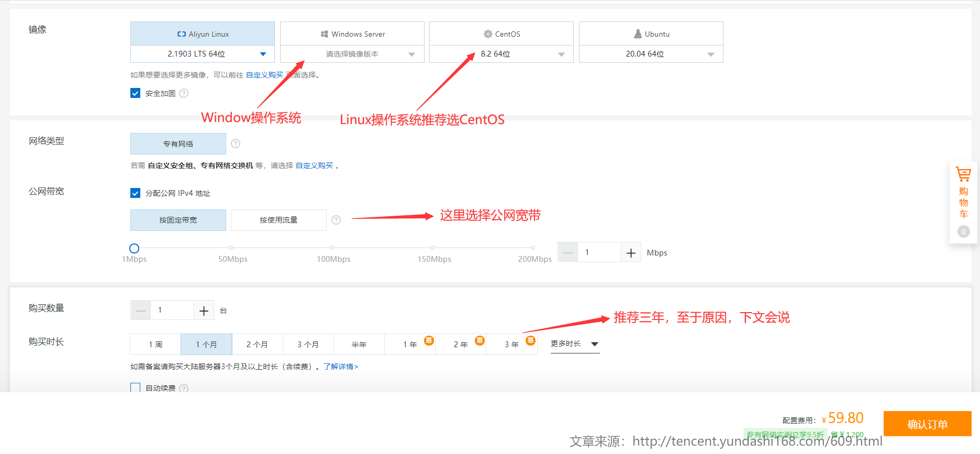Click the discount badge on 1 年

pos(429,340)
